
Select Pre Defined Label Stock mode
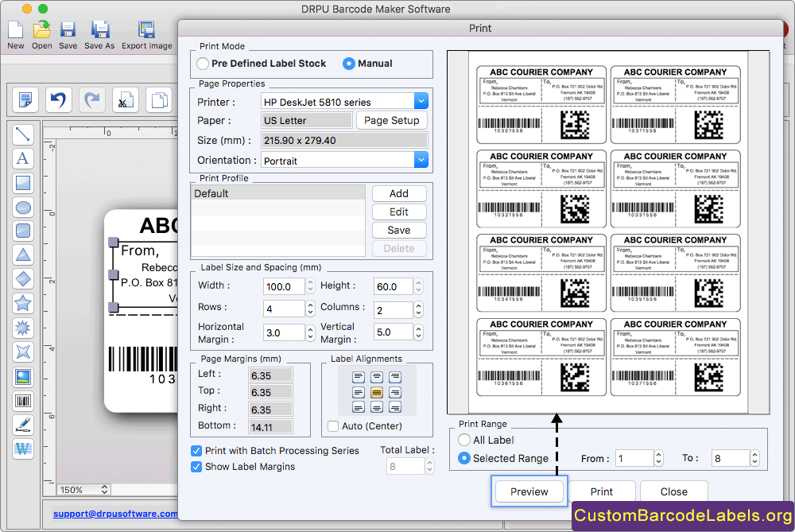click(203, 64)
